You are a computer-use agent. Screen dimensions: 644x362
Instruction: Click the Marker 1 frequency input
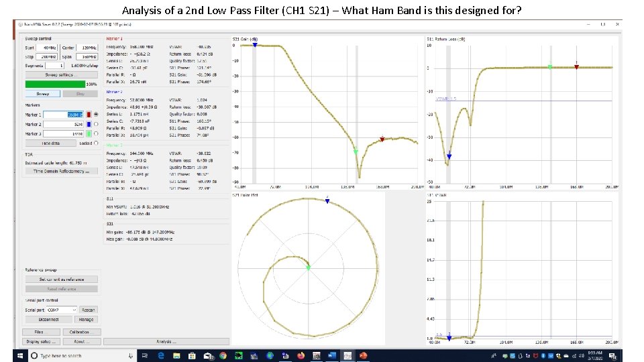click(x=63, y=115)
